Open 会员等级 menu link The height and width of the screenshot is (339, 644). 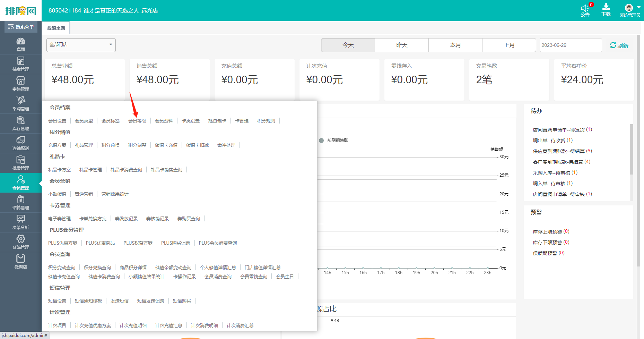click(137, 121)
